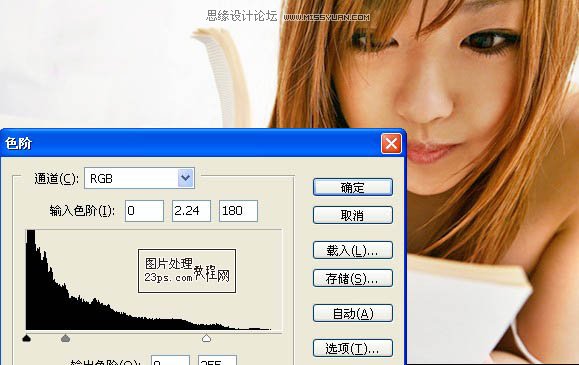Click the input levels field showing 0
This screenshot has width=579, height=365.
tap(144, 211)
